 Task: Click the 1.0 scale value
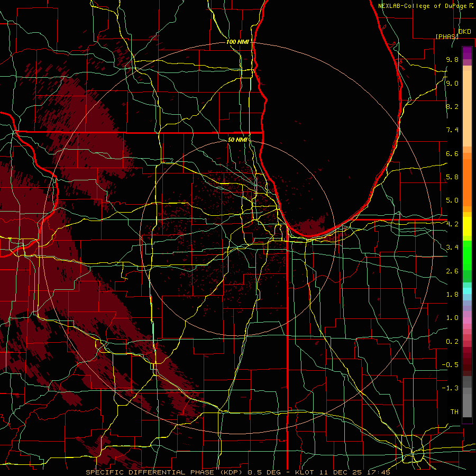point(452,318)
